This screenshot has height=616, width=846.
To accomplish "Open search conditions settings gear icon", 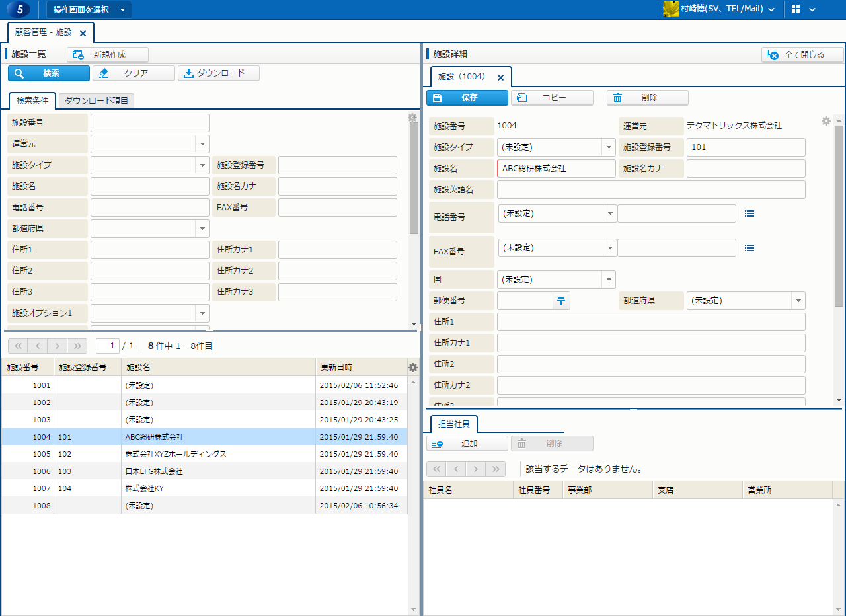I will point(412,118).
